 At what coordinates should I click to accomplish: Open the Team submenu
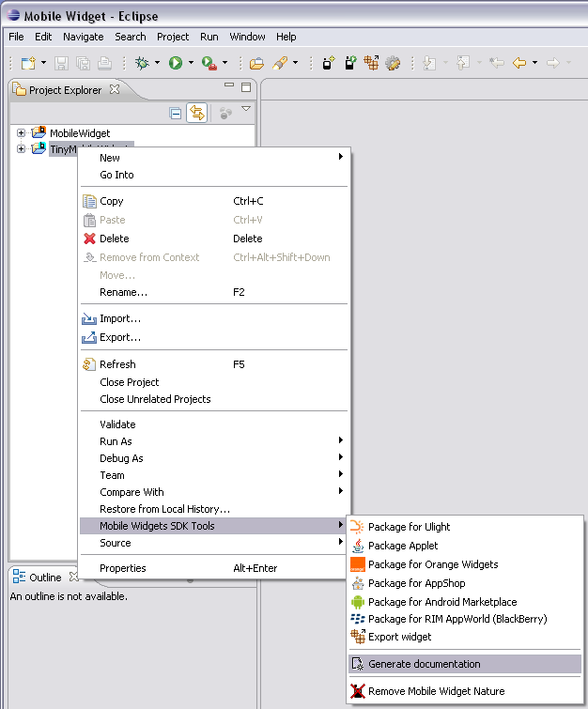(213, 475)
